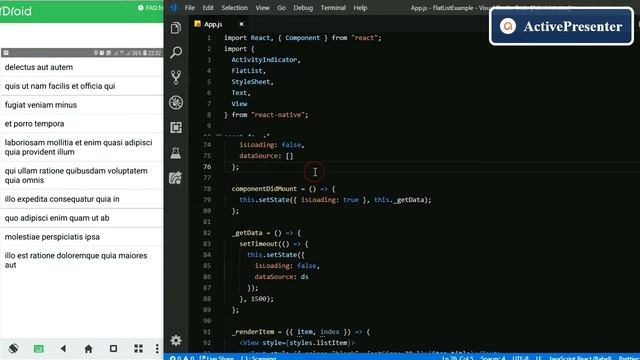Open the Go menu
This screenshot has height=360, width=640.
281,8
